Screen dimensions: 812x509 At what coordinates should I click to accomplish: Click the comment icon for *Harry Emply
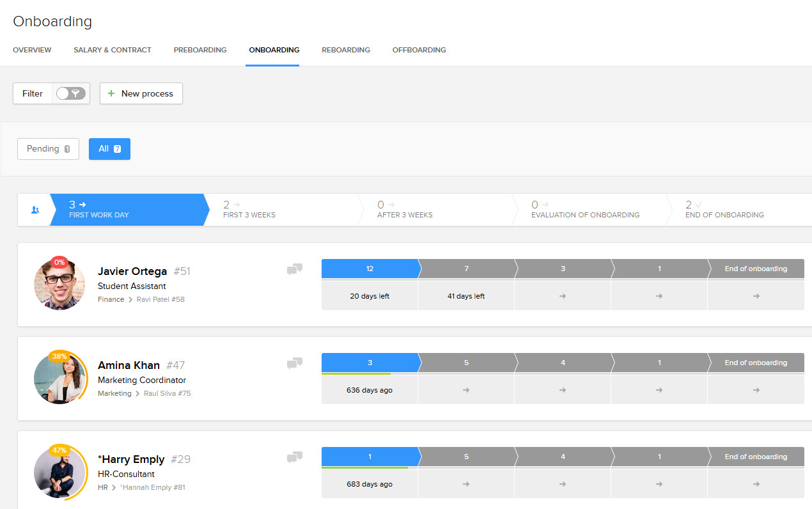294,457
